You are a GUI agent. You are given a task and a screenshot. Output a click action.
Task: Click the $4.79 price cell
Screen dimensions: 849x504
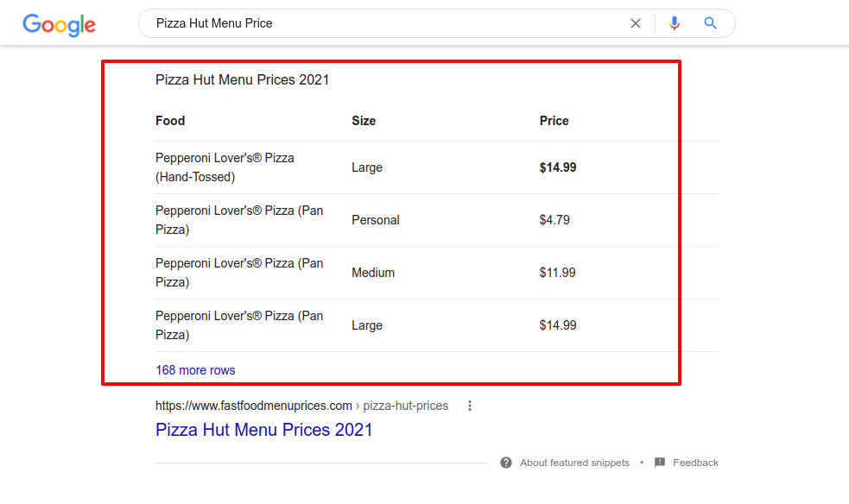pos(554,220)
